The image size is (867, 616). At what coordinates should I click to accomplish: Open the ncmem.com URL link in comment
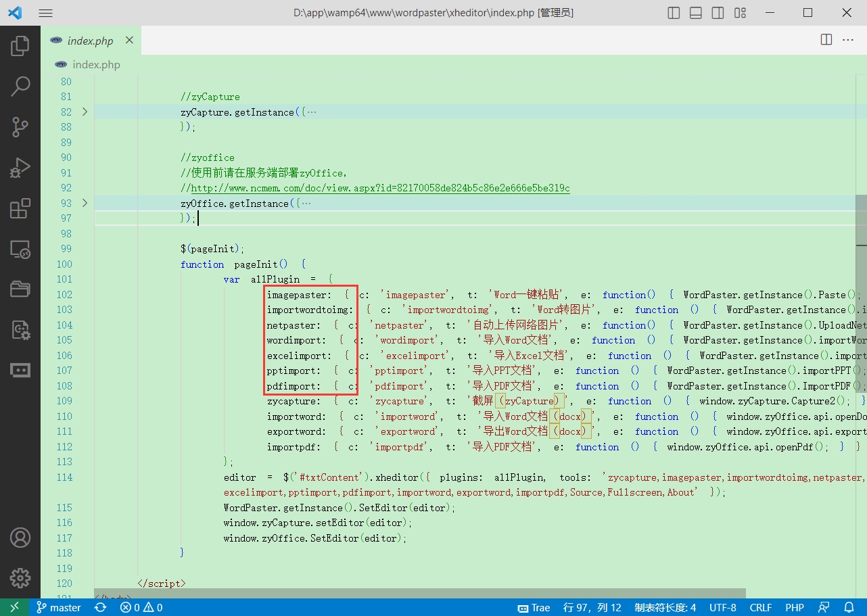pyautogui.click(x=380, y=188)
